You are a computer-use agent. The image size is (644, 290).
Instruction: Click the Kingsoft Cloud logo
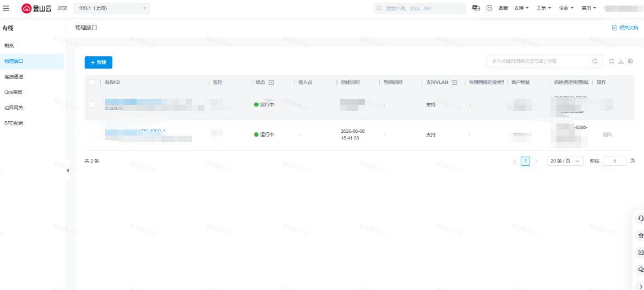coord(36,8)
